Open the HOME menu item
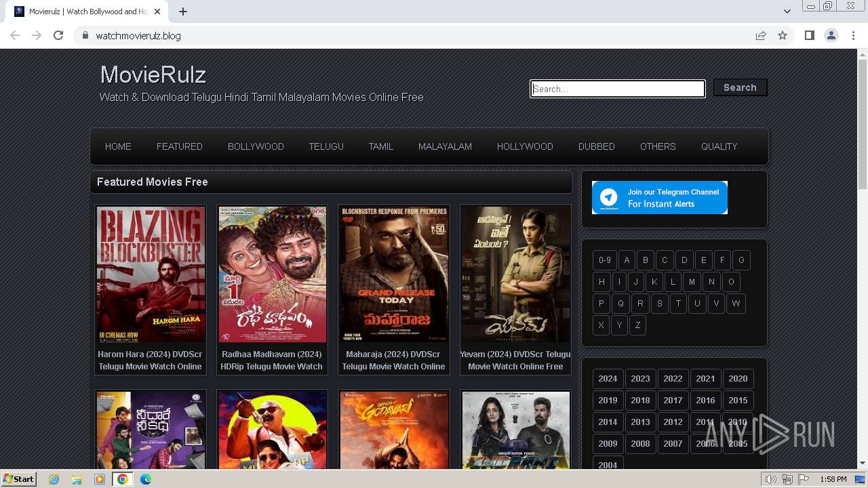This screenshot has width=868, height=488. coord(118,146)
